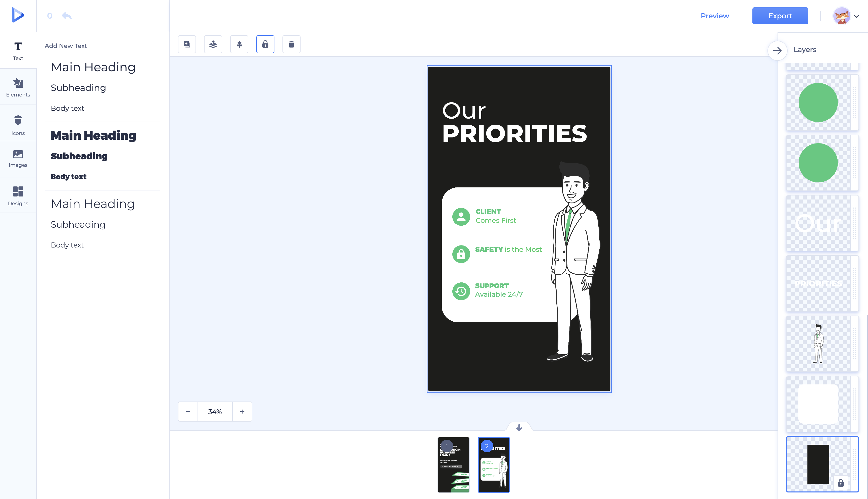The height and width of the screenshot is (499, 868).
Task: Collapse the Layers panel with arrow
Action: pyautogui.click(x=777, y=51)
